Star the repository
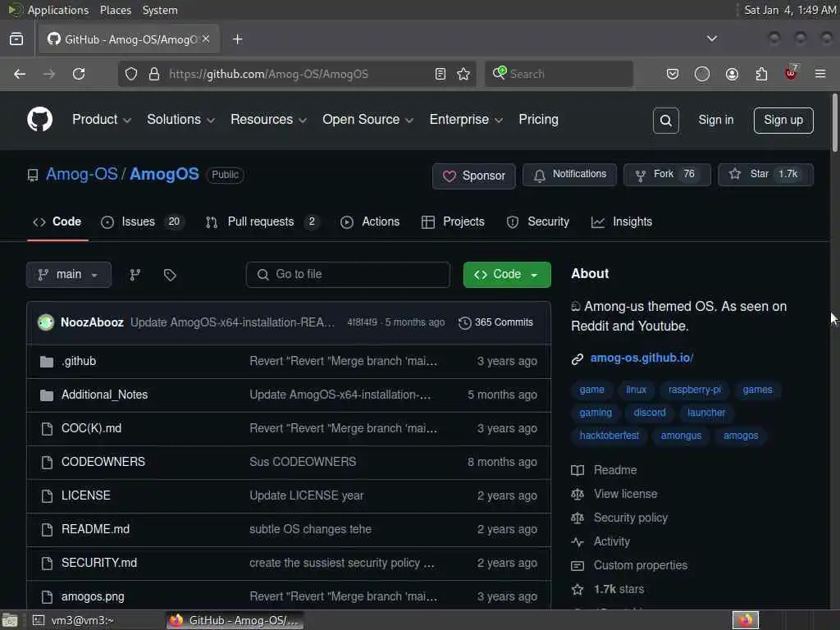The height and width of the screenshot is (630, 840). (765, 175)
